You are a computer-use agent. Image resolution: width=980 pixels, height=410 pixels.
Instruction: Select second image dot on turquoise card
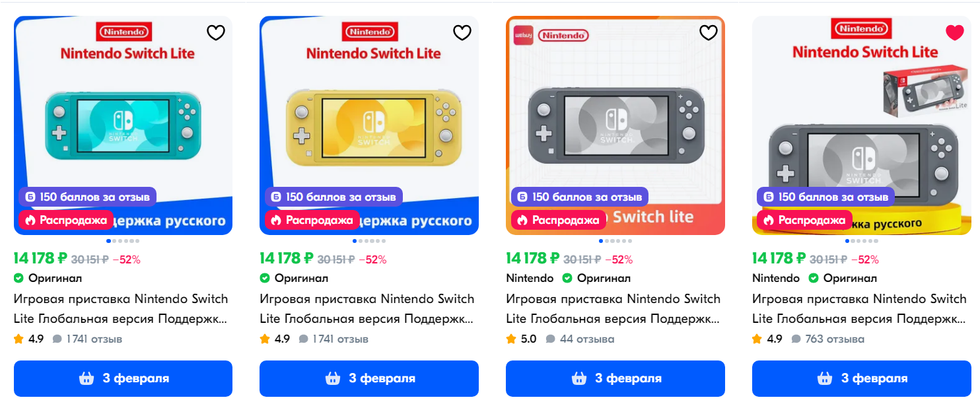pos(113,241)
